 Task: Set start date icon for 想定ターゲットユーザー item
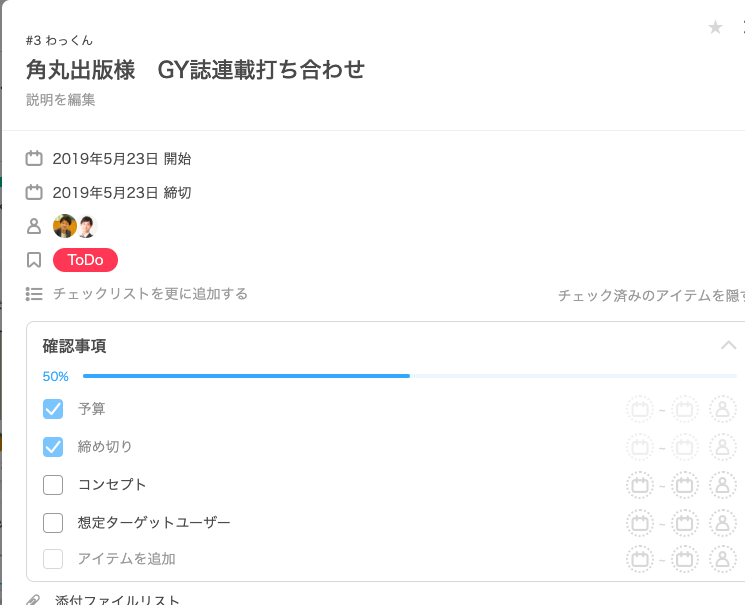pyautogui.click(x=640, y=523)
